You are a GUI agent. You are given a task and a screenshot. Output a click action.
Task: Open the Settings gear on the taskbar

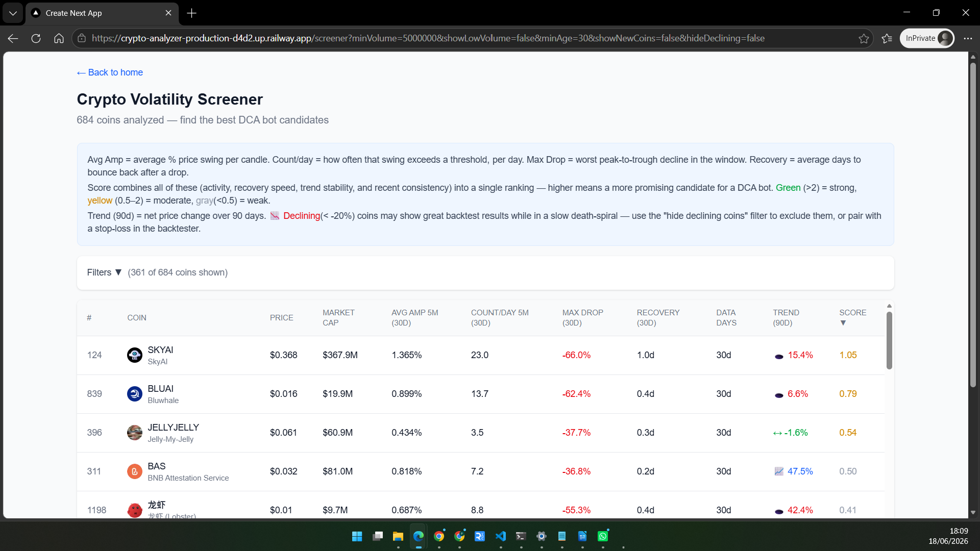pyautogui.click(x=542, y=536)
